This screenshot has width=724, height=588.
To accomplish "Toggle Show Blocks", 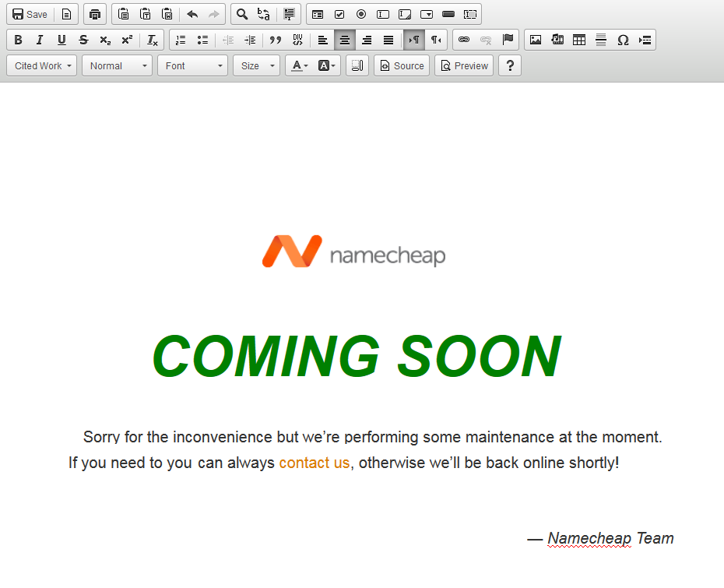I will (x=357, y=66).
